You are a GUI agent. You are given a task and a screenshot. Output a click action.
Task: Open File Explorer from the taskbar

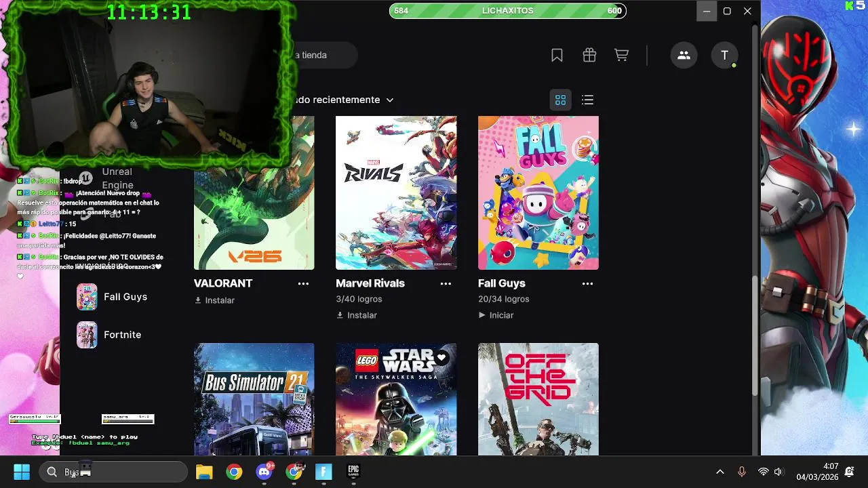[x=204, y=472]
